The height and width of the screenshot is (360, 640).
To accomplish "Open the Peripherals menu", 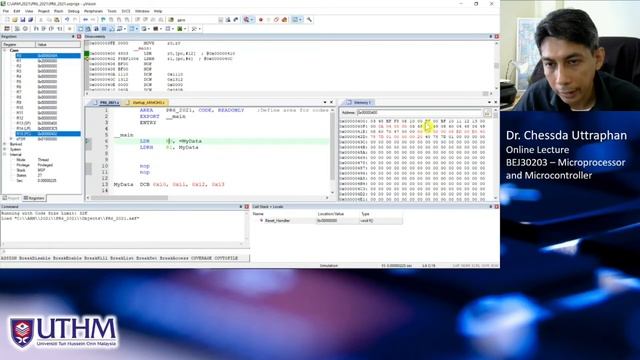I will 93,11.
